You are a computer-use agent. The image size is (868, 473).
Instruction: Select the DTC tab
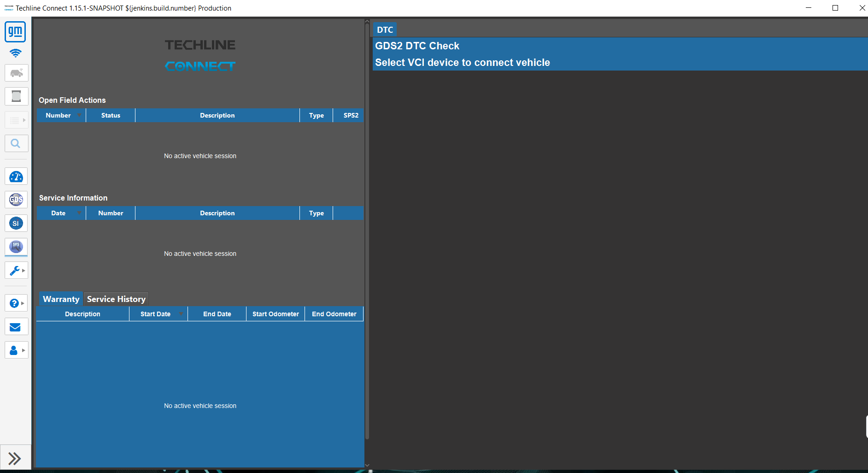point(385,30)
